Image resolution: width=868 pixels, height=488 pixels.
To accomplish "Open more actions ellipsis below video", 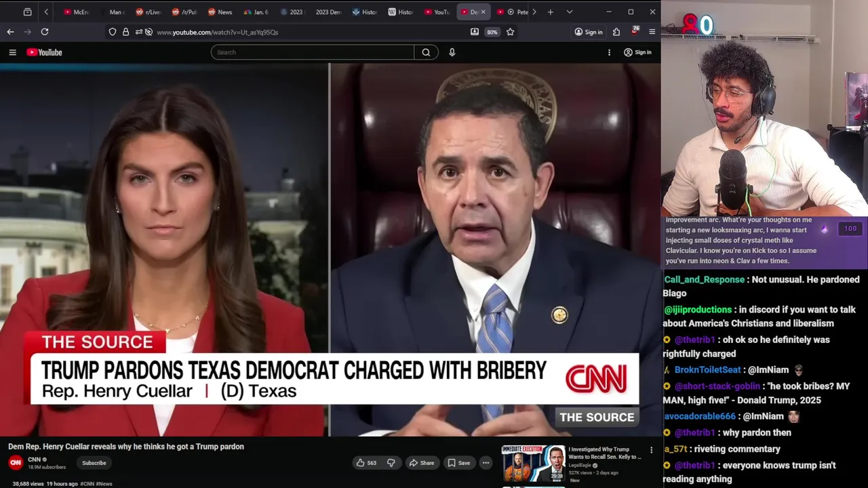I will click(x=486, y=463).
